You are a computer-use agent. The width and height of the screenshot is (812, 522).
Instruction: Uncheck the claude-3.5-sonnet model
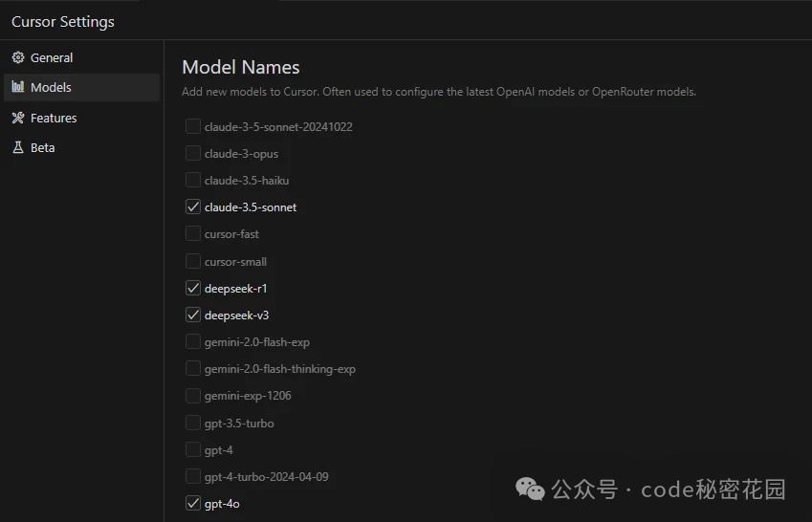(x=193, y=207)
